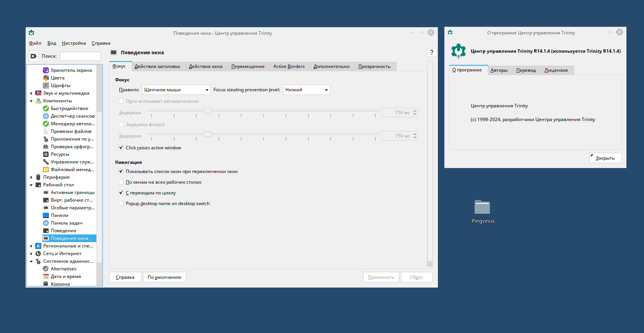This screenshot has height=333, width=644.
Task: Switch to the Действия окна tab
Action: click(205, 66)
